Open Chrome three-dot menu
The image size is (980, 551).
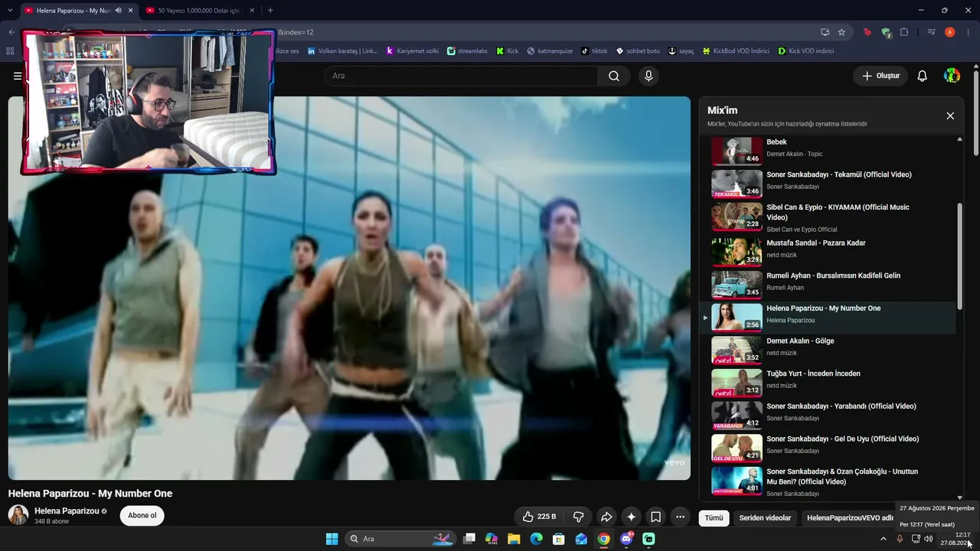969,32
